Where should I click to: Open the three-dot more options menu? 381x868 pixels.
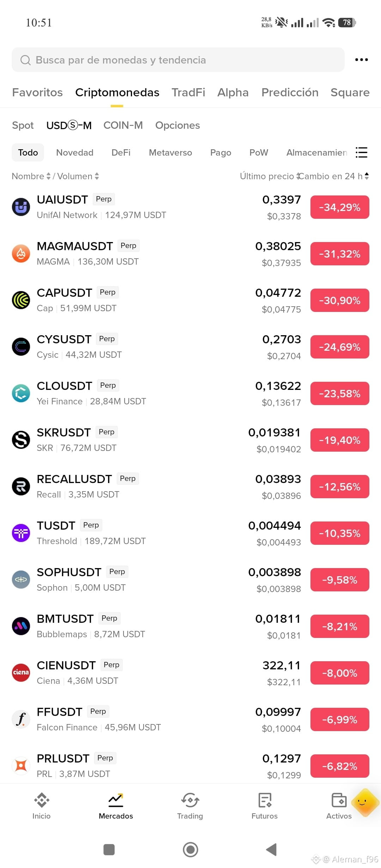[x=361, y=60]
